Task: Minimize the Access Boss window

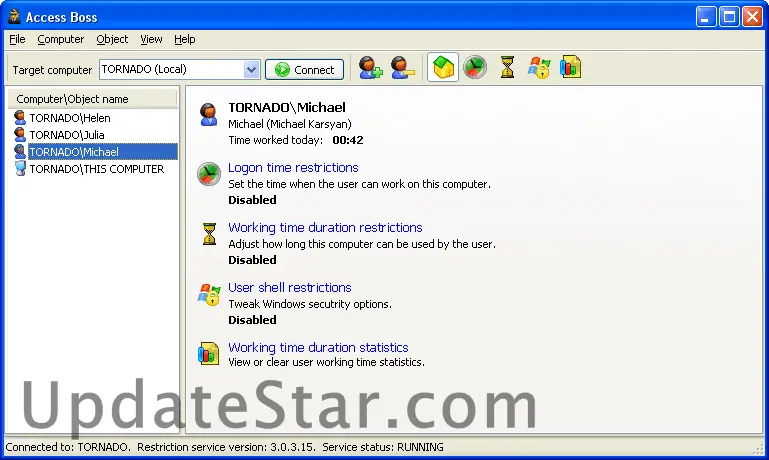Action: click(x=706, y=17)
